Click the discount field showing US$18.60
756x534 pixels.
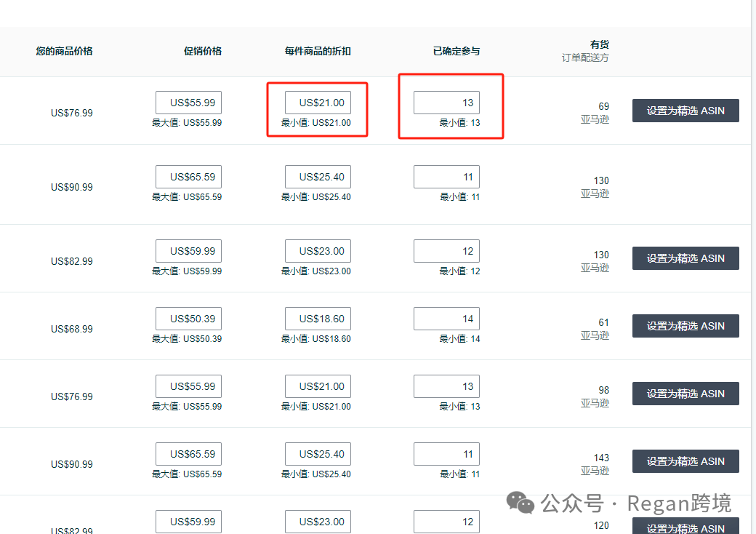tap(318, 318)
